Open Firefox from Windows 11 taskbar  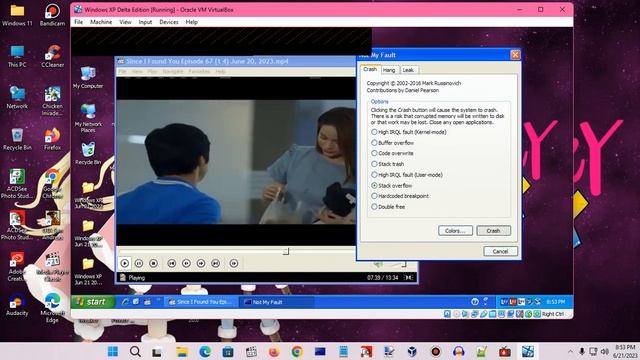(274, 351)
